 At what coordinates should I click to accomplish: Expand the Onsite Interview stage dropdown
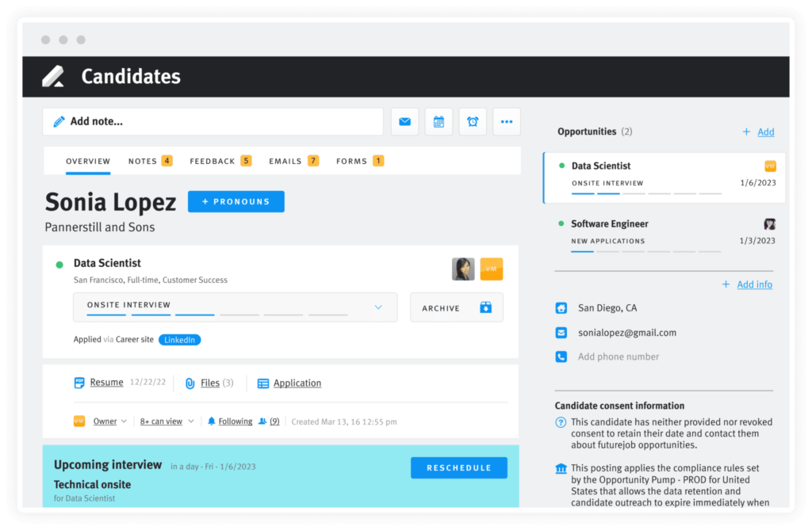point(378,307)
